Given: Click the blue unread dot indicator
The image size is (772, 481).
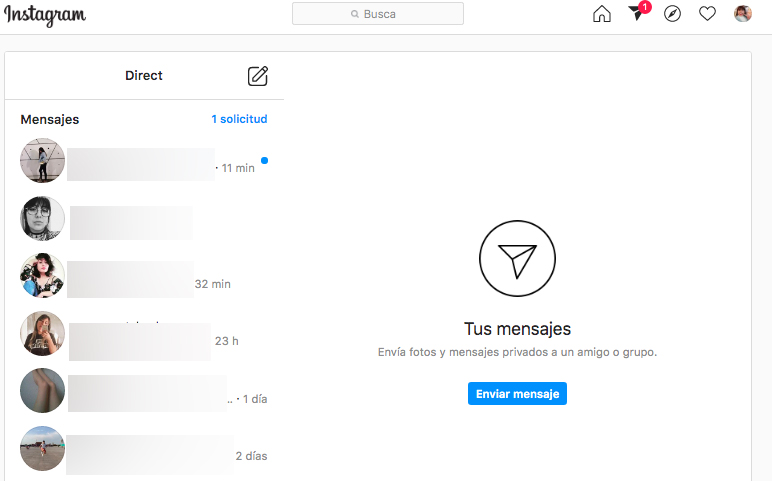Looking at the screenshot, I should (264, 160).
